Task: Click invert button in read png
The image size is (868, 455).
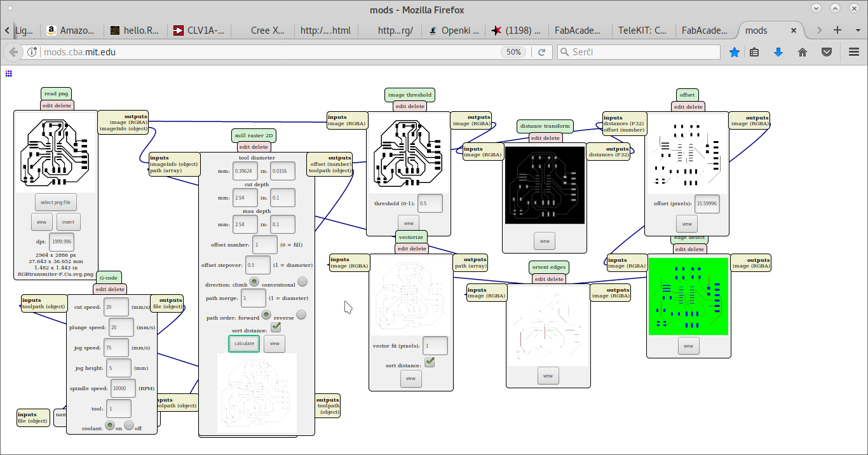Action: 69,222
